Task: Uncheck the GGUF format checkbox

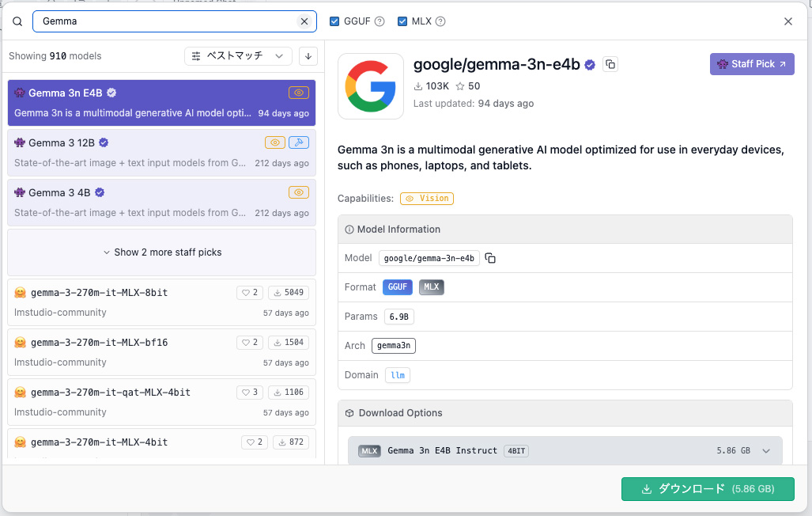Action: [334, 21]
